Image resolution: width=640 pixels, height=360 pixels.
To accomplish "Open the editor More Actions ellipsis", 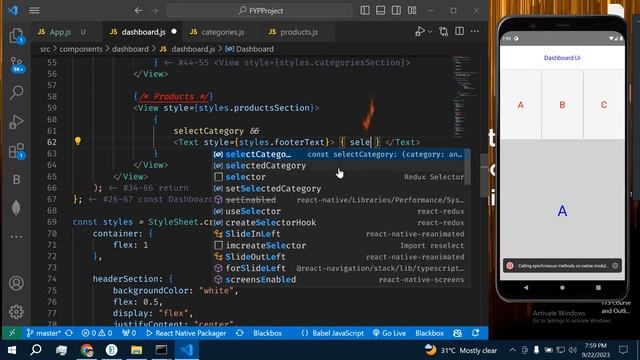I will [475, 31].
